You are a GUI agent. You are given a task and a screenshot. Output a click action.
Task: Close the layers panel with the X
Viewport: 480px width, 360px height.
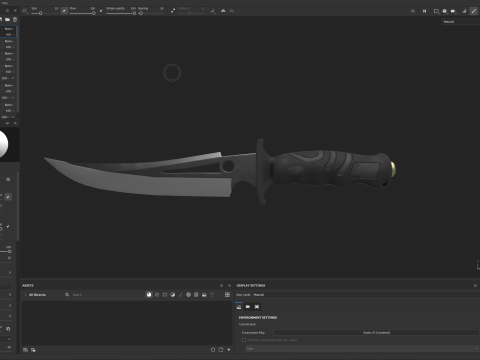(x=15, y=11)
